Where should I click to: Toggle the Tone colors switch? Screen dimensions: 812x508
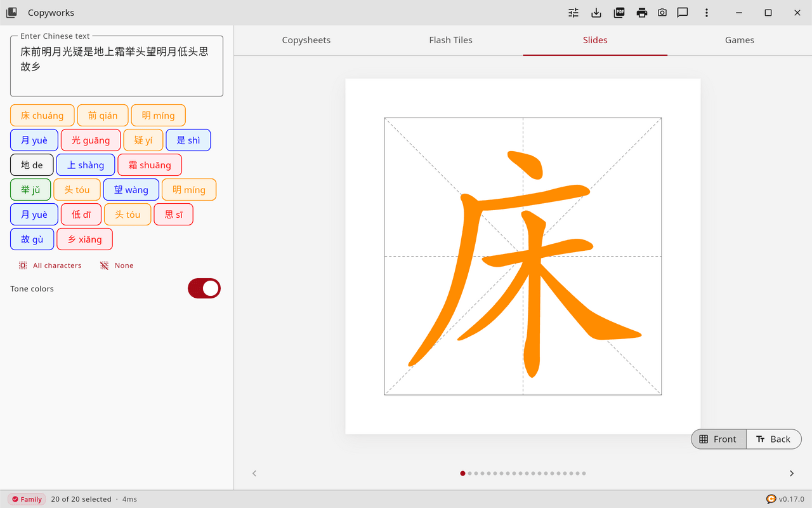(204, 288)
